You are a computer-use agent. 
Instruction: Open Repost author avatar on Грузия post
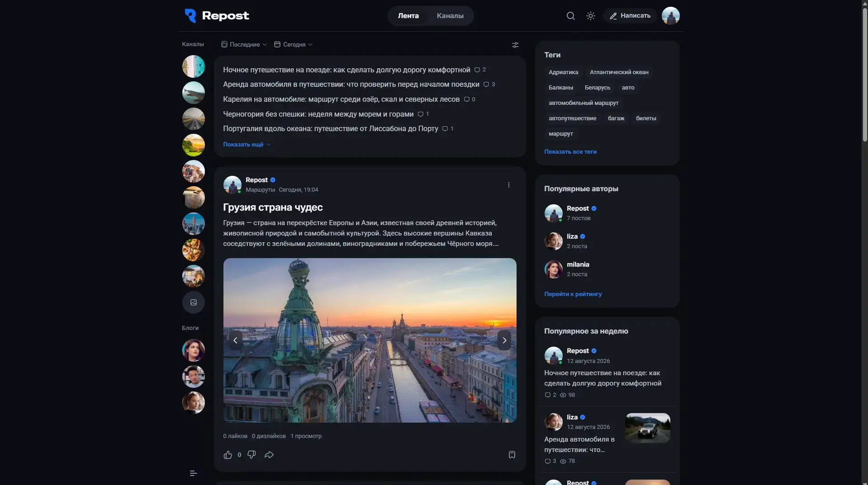(x=232, y=185)
